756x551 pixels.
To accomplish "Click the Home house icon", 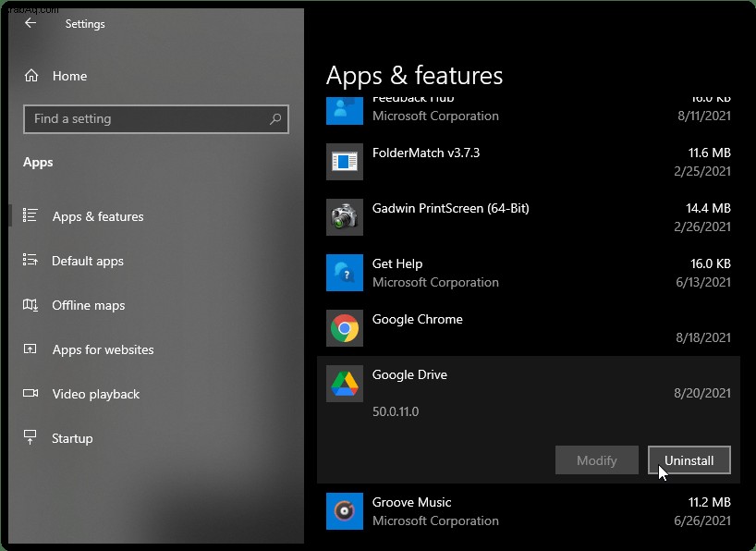I will point(31,75).
